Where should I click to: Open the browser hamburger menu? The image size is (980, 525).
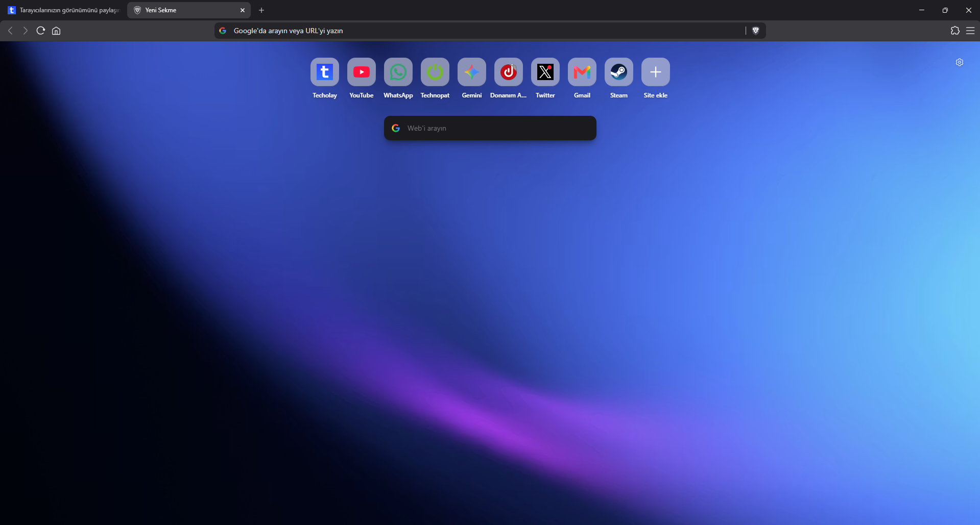pyautogui.click(x=970, y=31)
